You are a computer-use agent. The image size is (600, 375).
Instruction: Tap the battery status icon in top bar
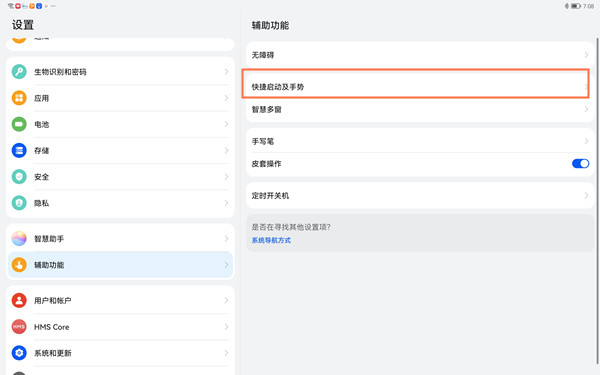pyautogui.click(x=576, y=6)
